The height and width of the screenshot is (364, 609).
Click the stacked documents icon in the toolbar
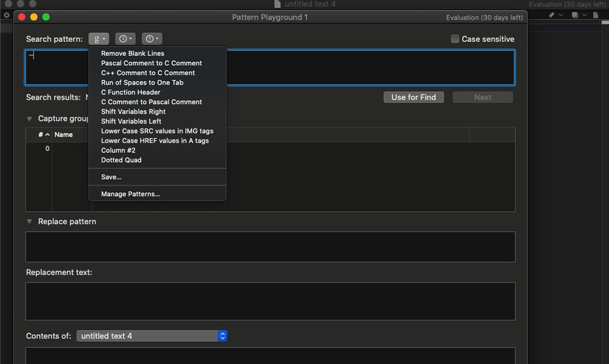pos(575,15)
